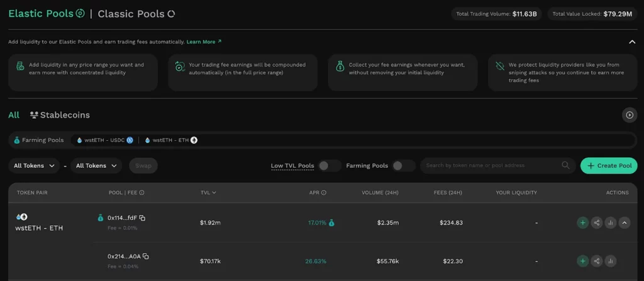Click the $1.92m TVL value
644x281 pixels.
pos(210,223)
